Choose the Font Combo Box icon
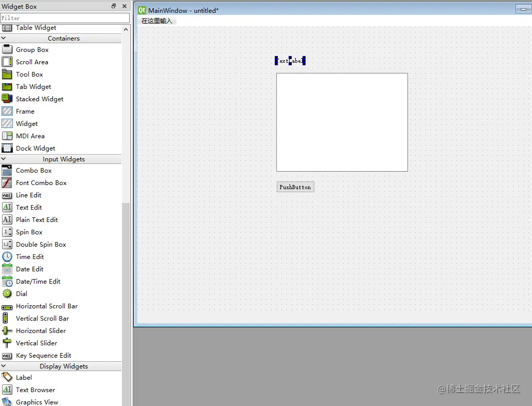Viewport: 532px width, 406px height. tap(7, 182)
